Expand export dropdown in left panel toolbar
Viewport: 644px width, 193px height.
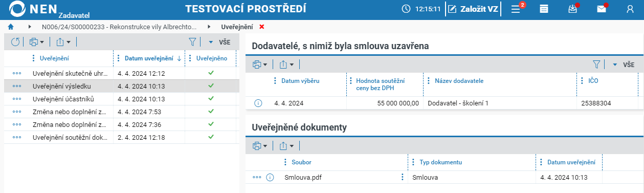point(63,42)
